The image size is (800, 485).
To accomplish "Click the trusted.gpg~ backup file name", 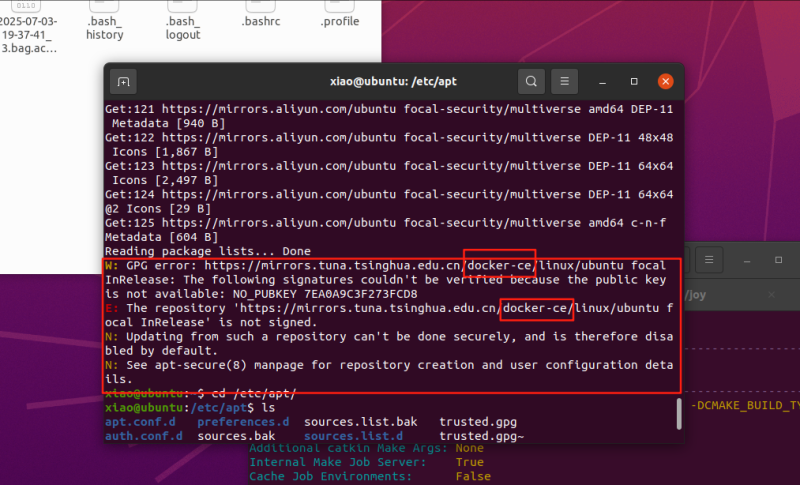I will [482, 436].
